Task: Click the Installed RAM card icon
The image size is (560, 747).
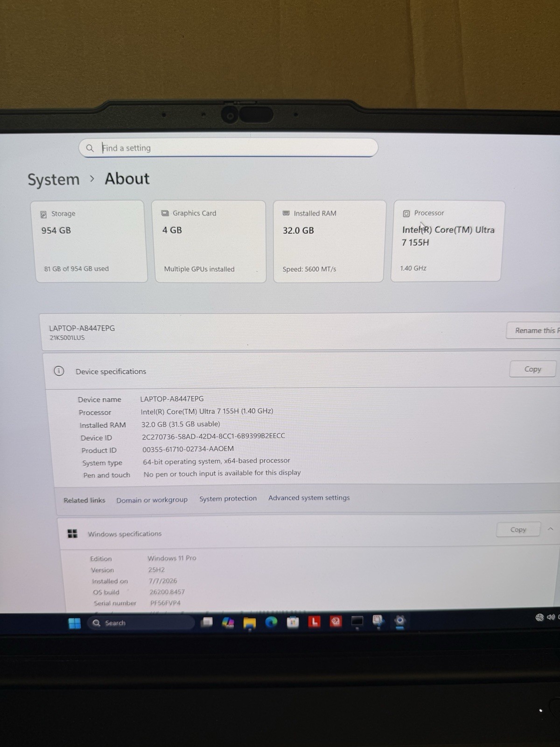Action: click(286, 213)
